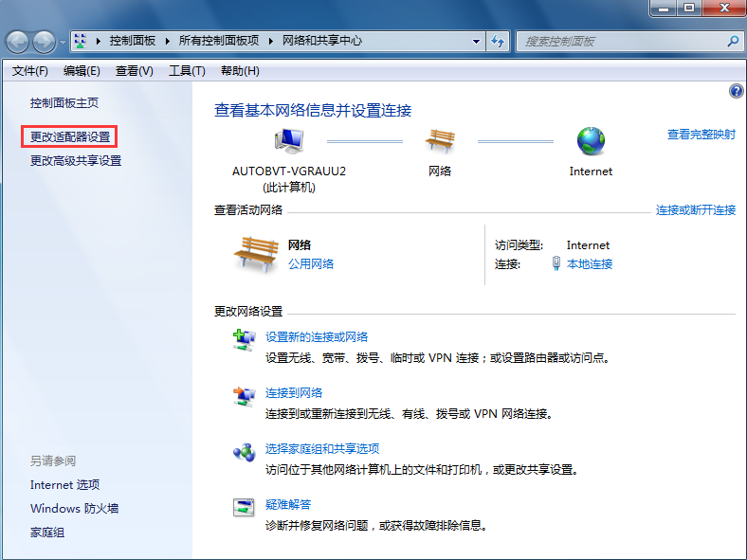Click the network bench icon in map
The image size is (747, 560).
point(440,141)
